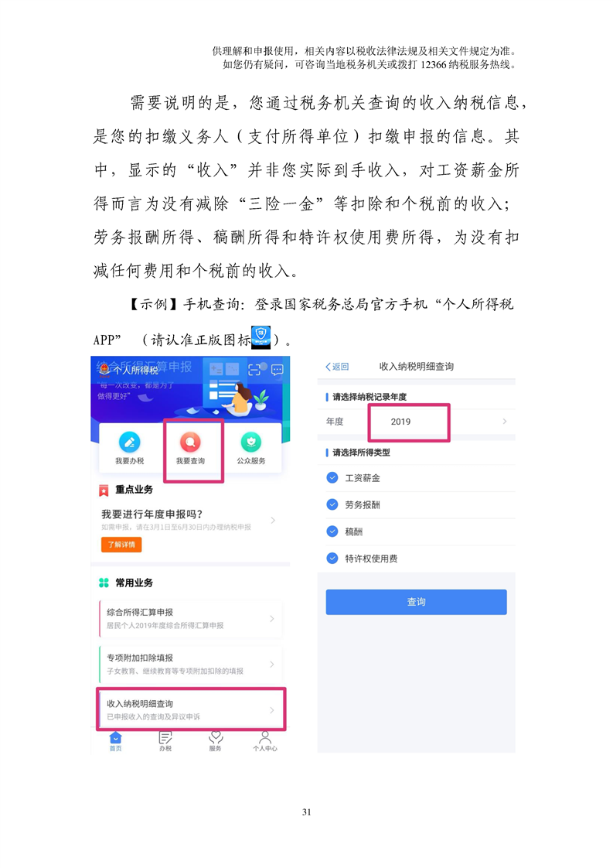The image size is (613, 868).
Task: Toggle the 劳务报酬 checkbox
Action: click(332, 504)
